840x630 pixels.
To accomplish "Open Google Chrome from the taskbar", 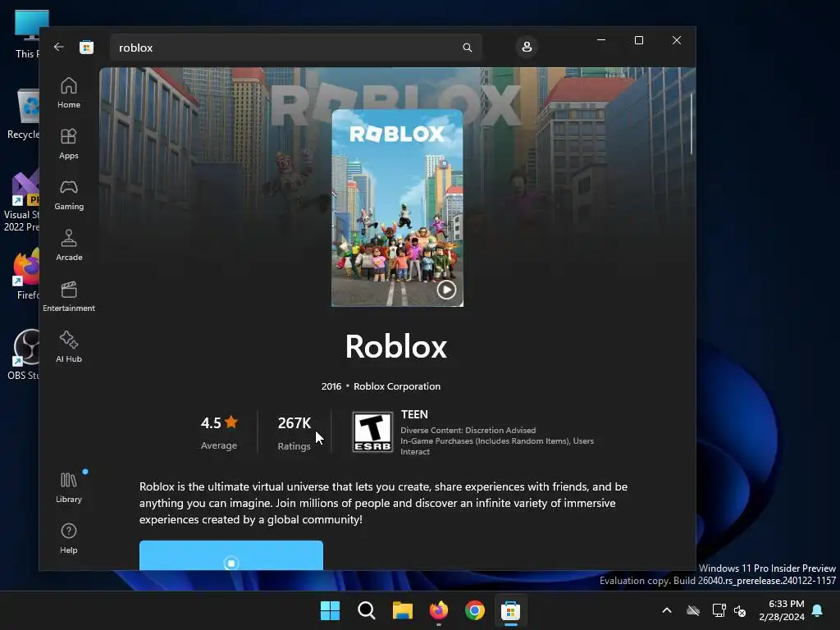I will point(475,610).
